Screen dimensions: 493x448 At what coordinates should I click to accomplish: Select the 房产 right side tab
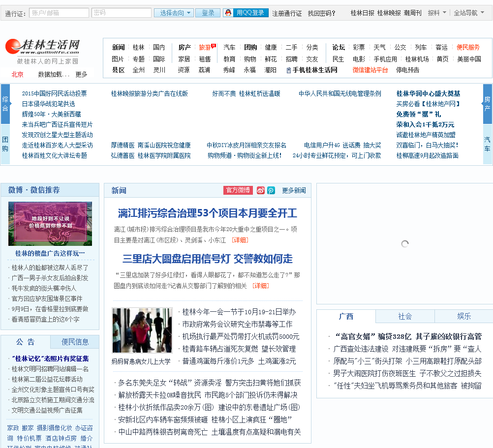click(x=487, y=104)
